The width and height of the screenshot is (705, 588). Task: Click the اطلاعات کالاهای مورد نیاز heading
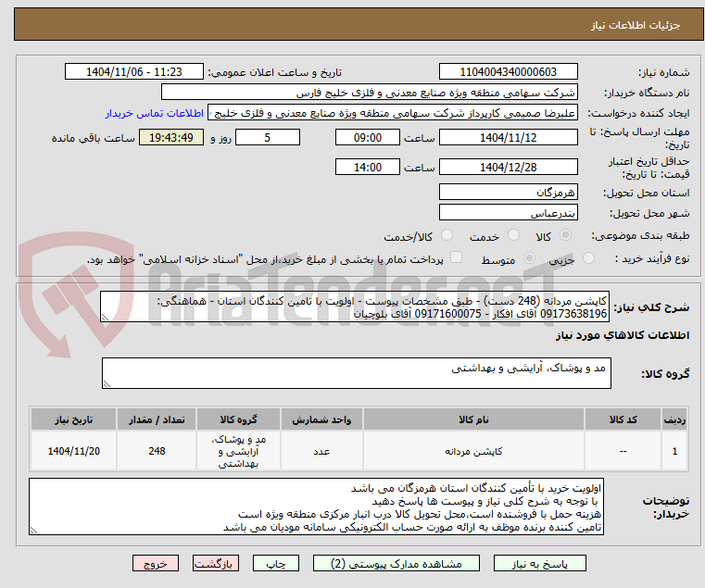point(623,335)
